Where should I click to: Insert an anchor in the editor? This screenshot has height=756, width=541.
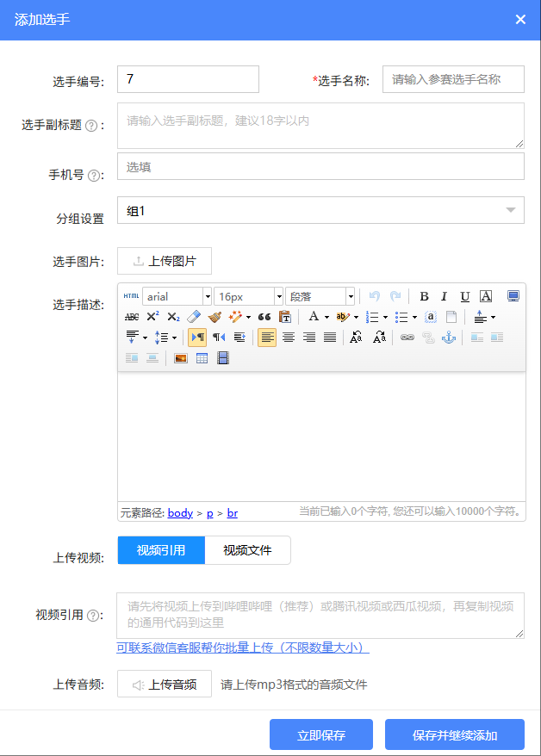tap(448, 338)
